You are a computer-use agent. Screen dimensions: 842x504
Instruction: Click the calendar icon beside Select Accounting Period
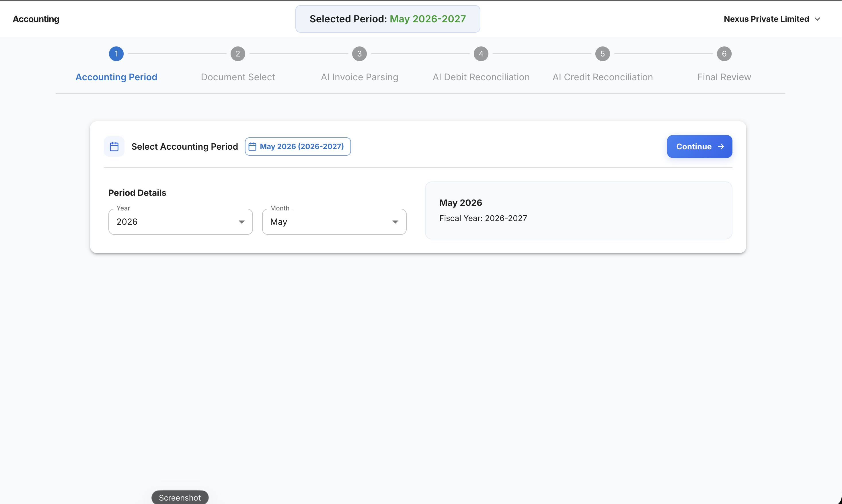(114, 146)
